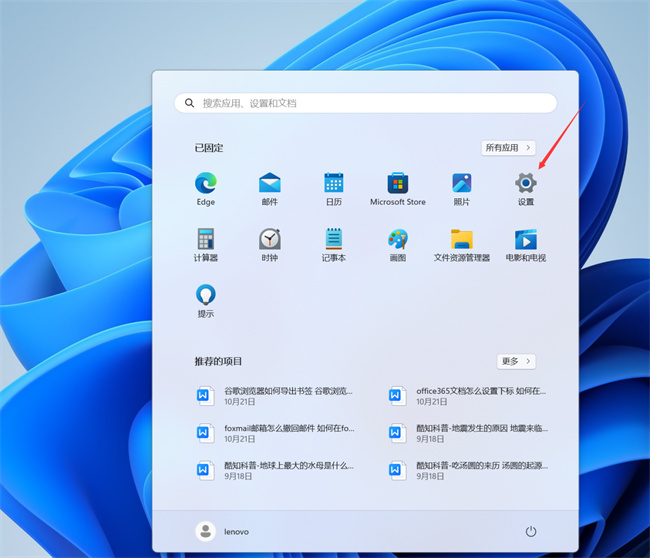Click the lenovo username label
The height and width of the screenshot is (558, 650).
pos(236,532)
